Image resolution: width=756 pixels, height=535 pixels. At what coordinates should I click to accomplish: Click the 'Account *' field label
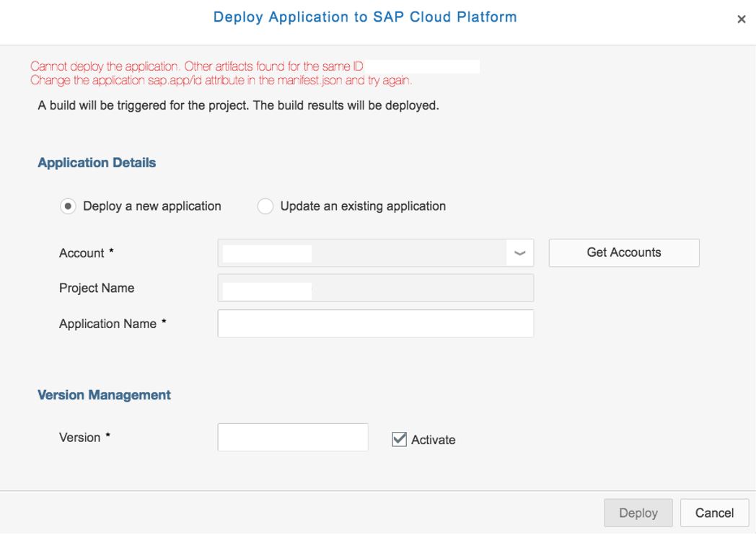pyautogui.click(x=87, y=253)
